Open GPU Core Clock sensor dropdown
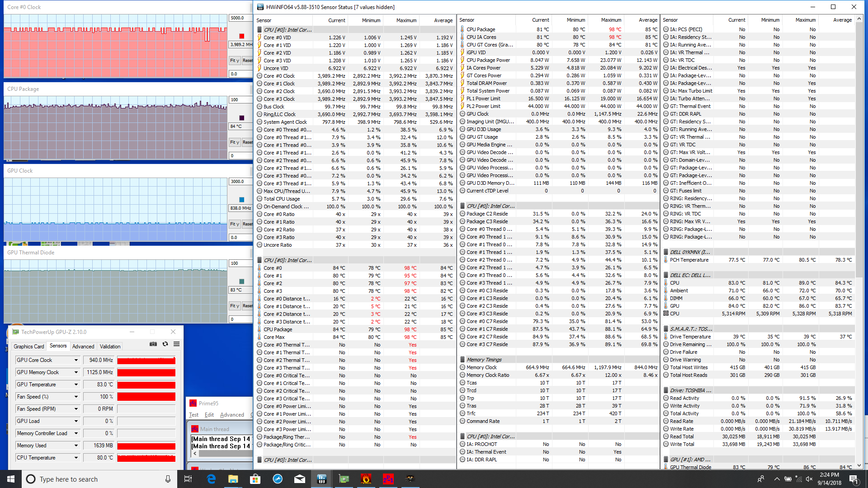The image size is (868, 488). click(76, 360)
